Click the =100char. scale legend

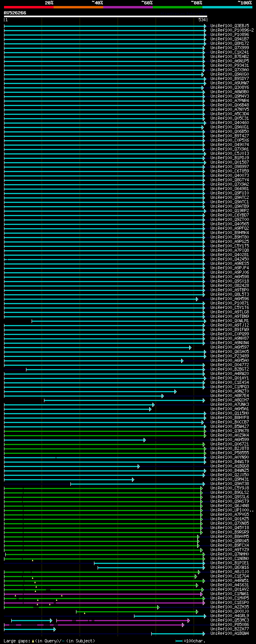(190, 641)
